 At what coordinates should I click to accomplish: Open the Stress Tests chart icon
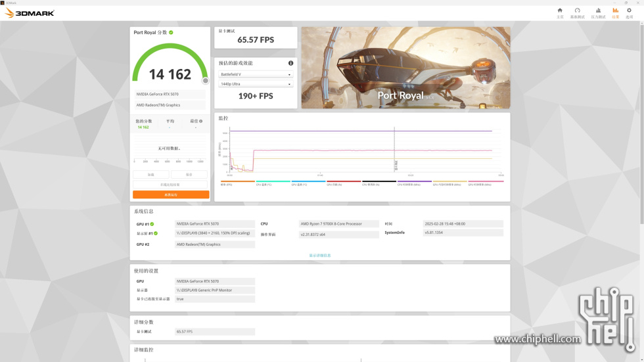point(598,11)
